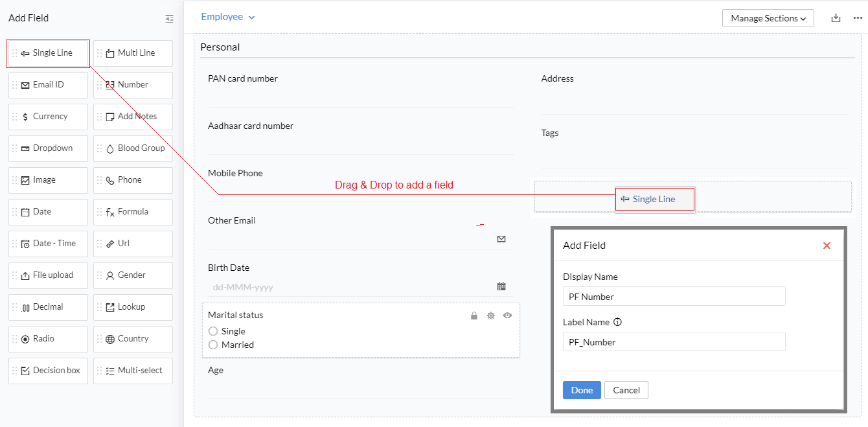Select the Gender field type
The width and height of the screenshot is (868, 427).
(133, 275)
